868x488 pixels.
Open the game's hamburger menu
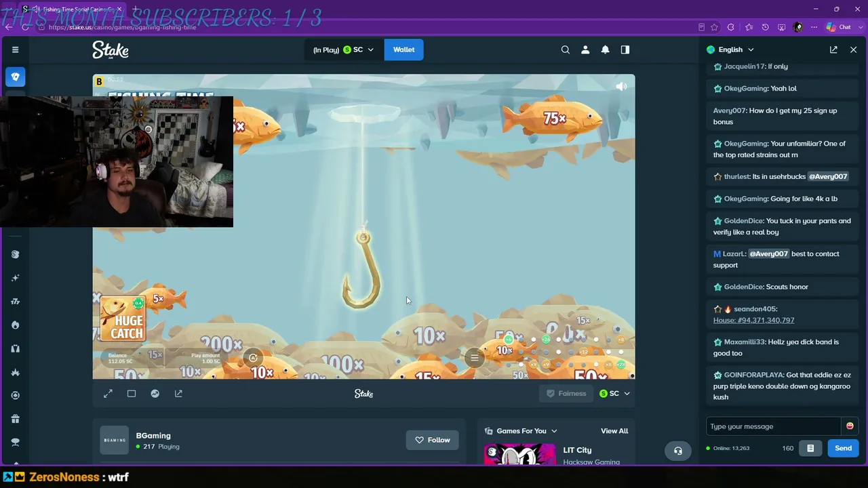475,358
